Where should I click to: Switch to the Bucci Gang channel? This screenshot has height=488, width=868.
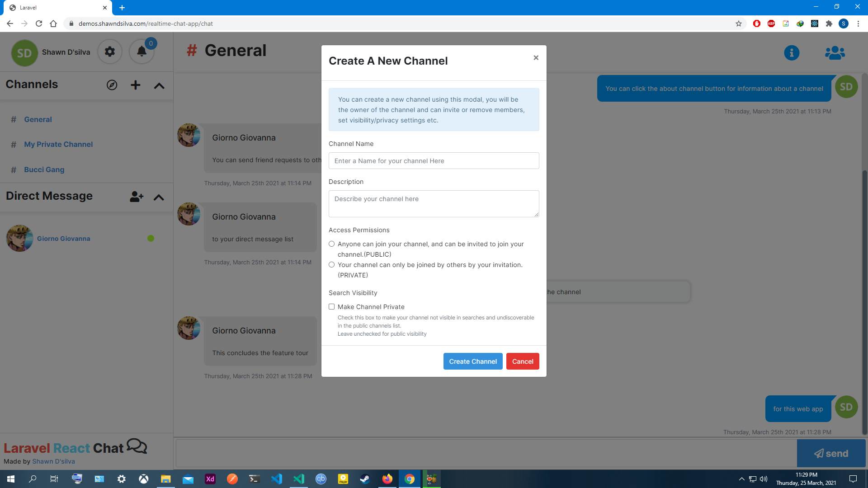point(44,170)
